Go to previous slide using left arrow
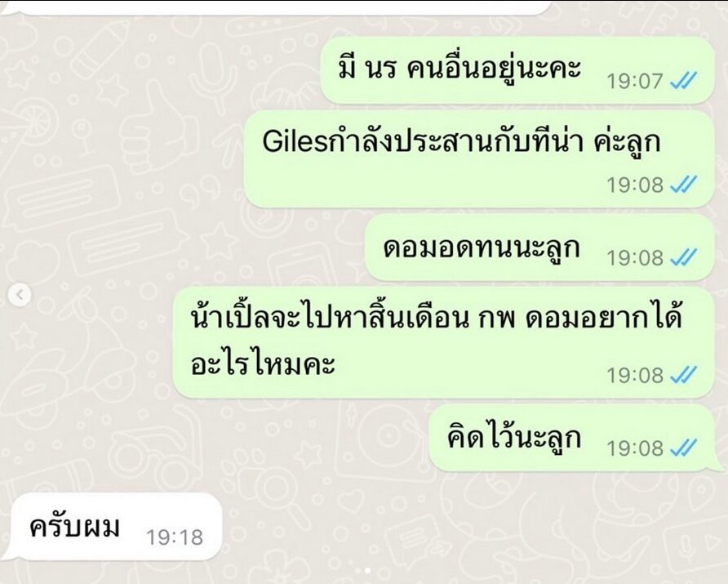Screen dimensions: 728x584 coord(20,295)
